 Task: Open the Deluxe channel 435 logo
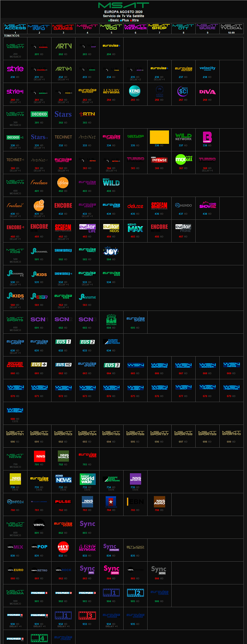pyautogui.click(x=135, y=206)
